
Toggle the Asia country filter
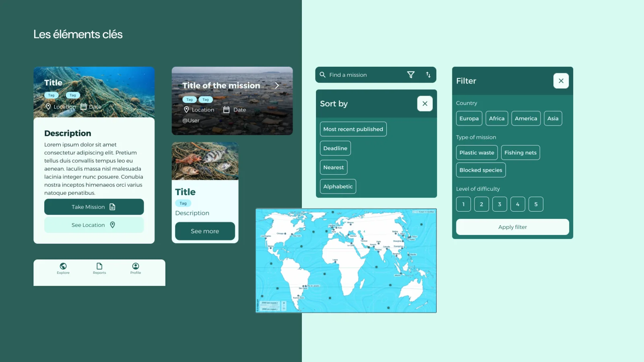coord(553,119)
